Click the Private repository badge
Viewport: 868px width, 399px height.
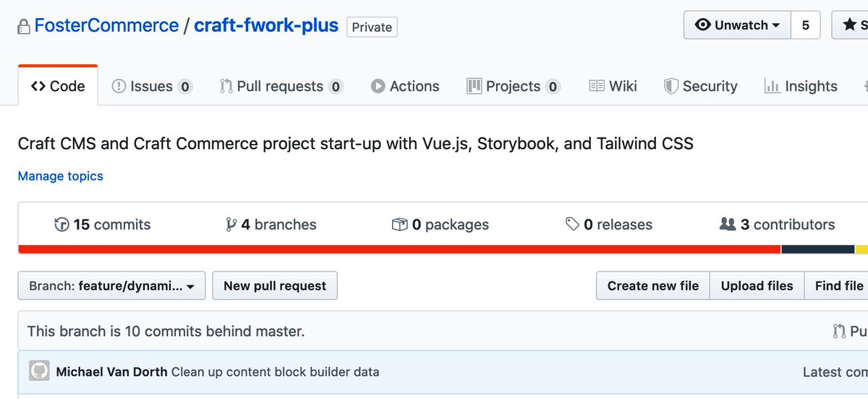pos(372,27)
